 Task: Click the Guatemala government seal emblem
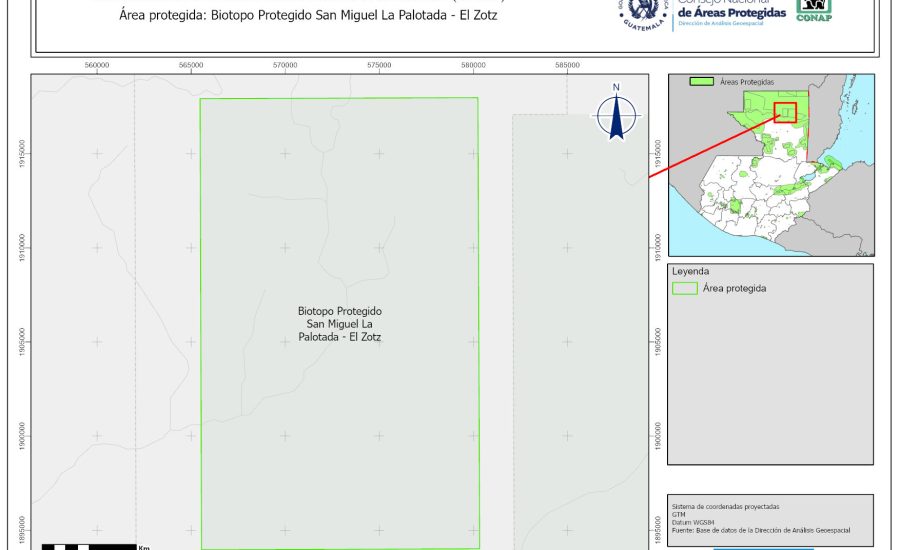point(642,12)
